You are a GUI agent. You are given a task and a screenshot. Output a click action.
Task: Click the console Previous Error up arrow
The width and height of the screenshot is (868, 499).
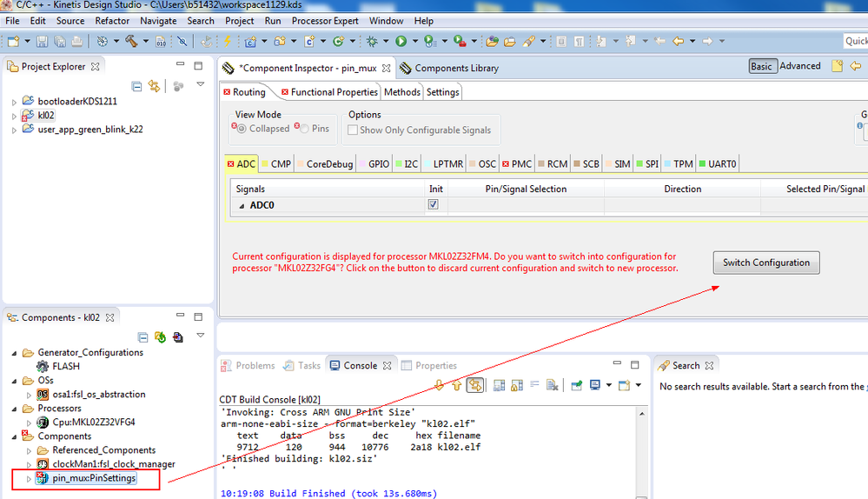point(457,385)
